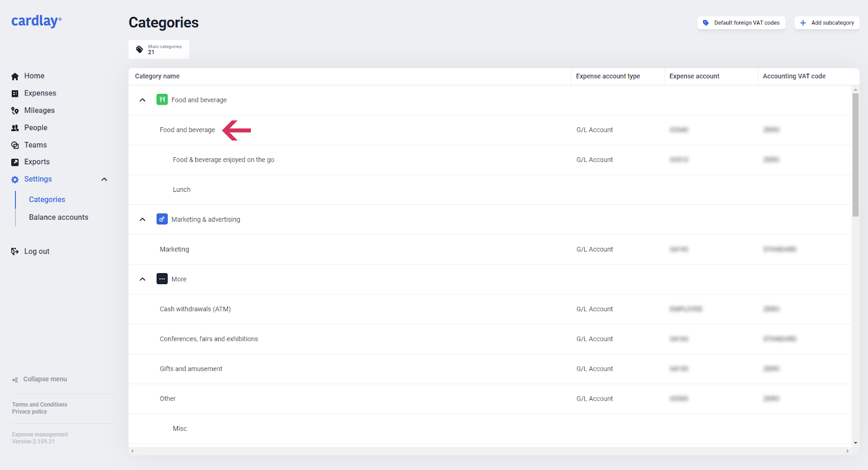Click the green Food and beverage category icon
868x470 pixels.
[162, 100]
